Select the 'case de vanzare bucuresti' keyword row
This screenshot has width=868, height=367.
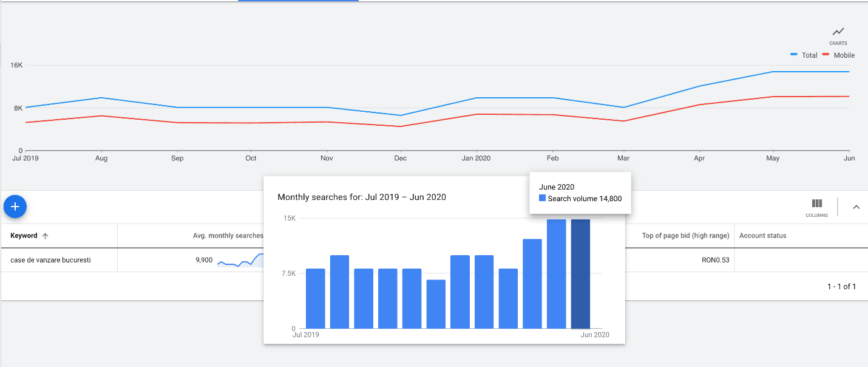click(434, 260)
